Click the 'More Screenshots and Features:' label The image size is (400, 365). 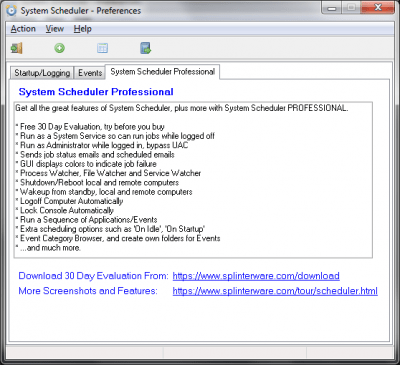[88, 291]
